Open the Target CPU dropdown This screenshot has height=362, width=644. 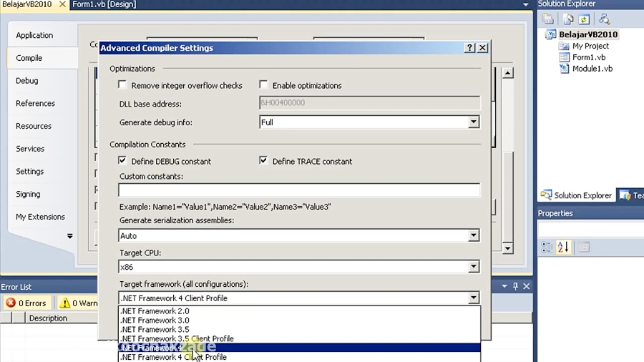coord(474,267)
